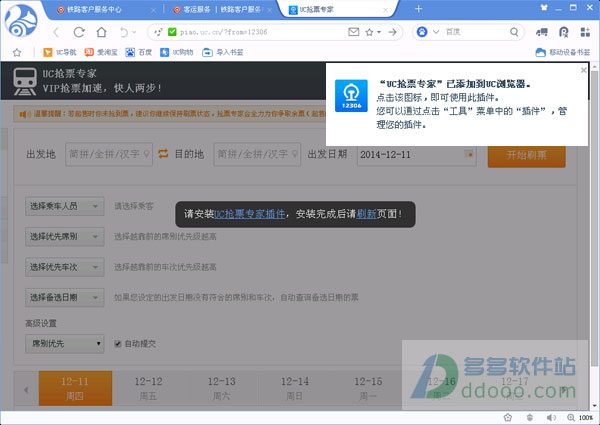
Task: Open 爱淘宝 bookmark
Action: [x=101, y=52]
